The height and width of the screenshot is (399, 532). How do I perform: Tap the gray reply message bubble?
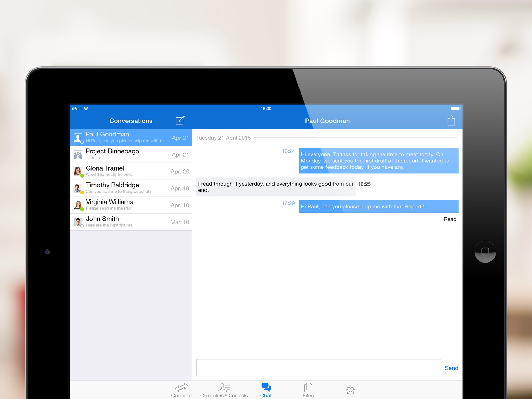coord(276,187)
